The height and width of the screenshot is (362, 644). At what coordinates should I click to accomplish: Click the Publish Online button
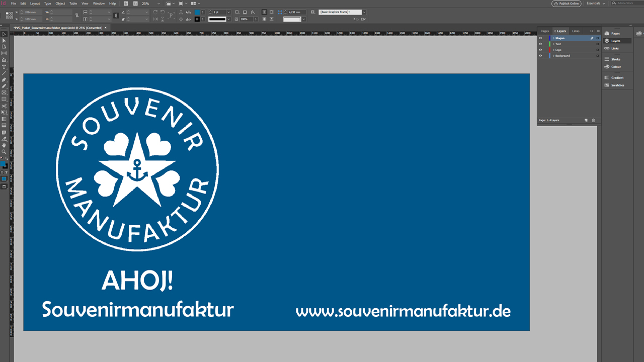coord(566,4)
